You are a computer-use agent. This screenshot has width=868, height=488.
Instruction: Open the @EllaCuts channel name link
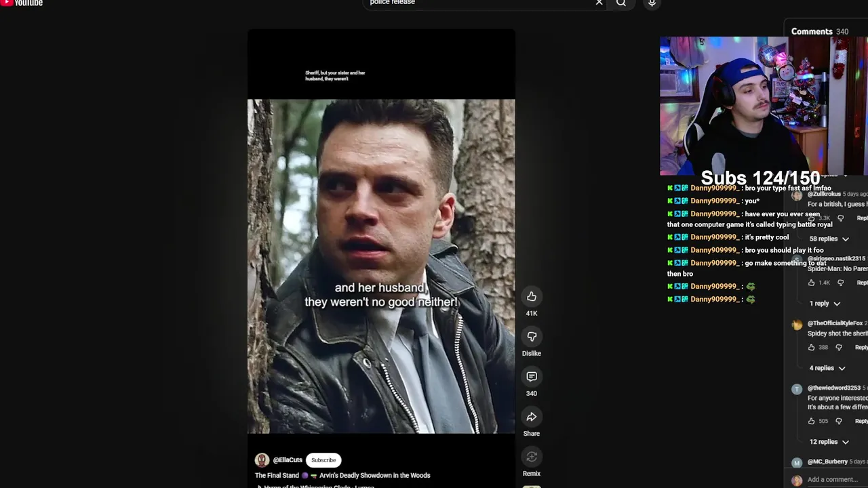coord(288,460)
